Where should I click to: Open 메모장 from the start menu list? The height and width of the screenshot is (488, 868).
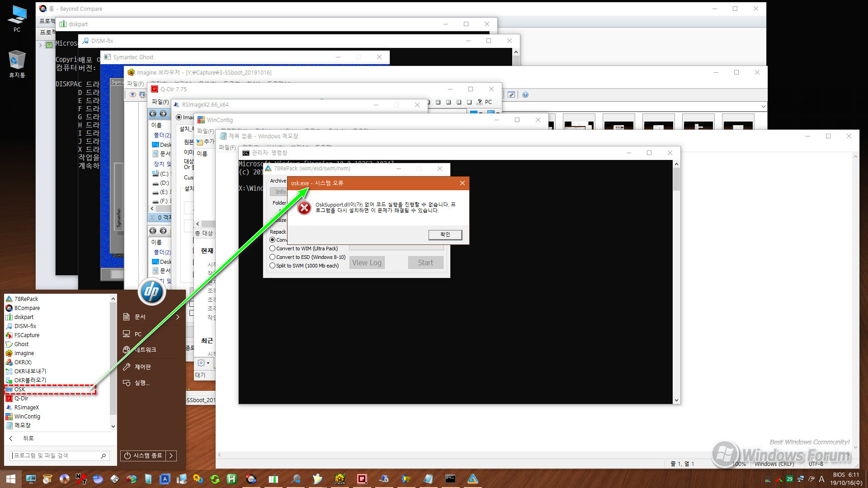22,425
